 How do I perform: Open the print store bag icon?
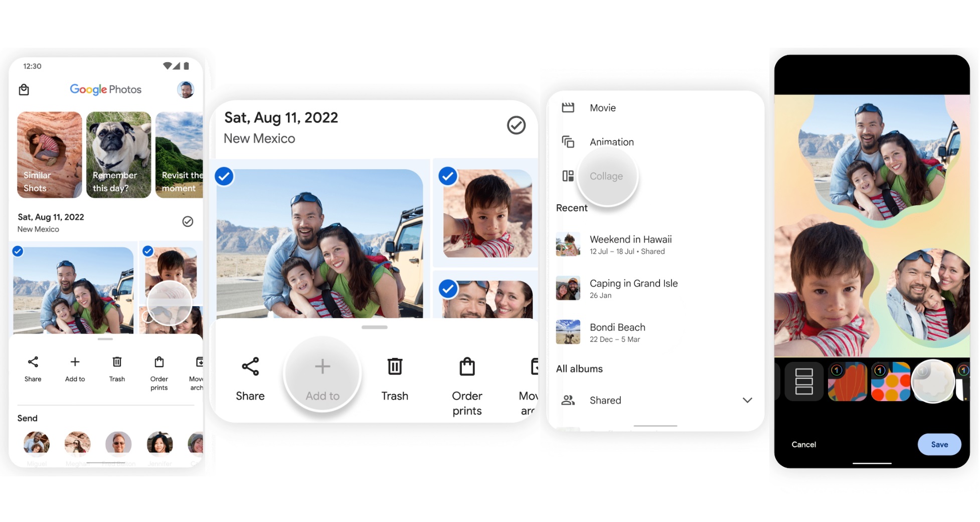[x=24, y=89]
